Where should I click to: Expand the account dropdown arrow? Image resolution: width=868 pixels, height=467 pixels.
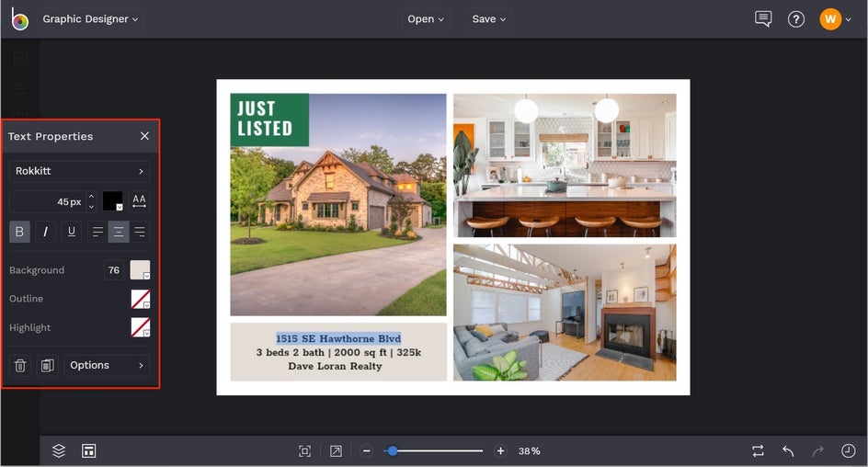(848, 20)
